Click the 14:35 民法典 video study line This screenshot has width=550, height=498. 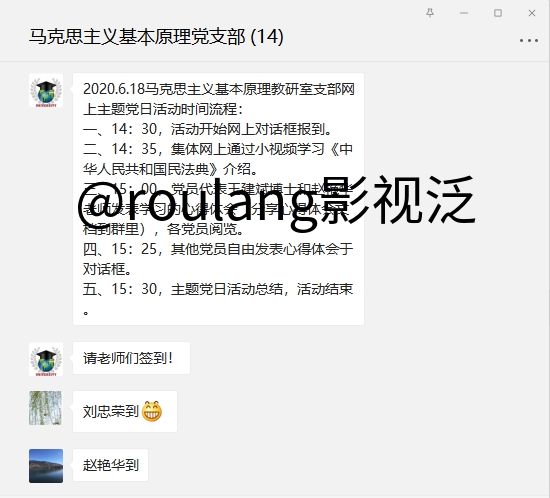218,159
